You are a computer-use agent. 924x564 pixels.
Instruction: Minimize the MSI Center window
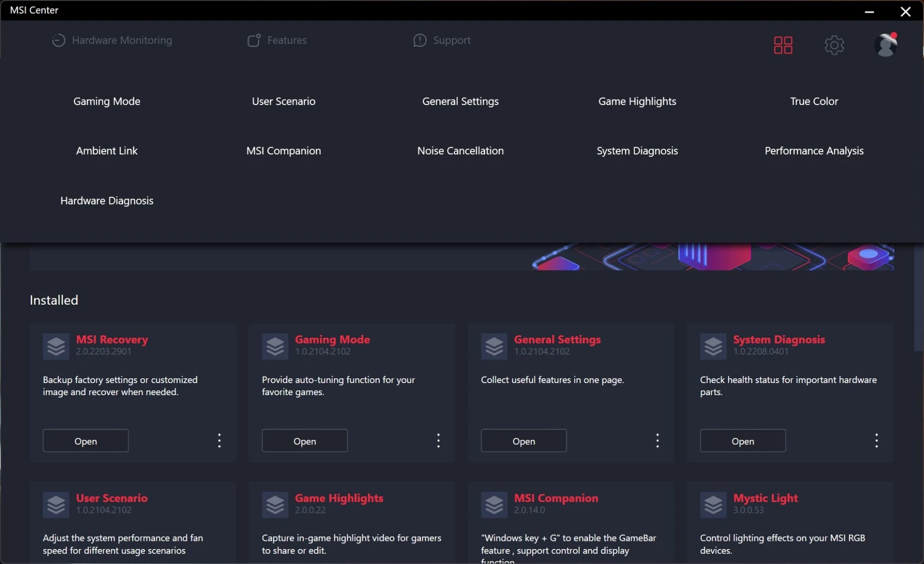pos(869,12)
